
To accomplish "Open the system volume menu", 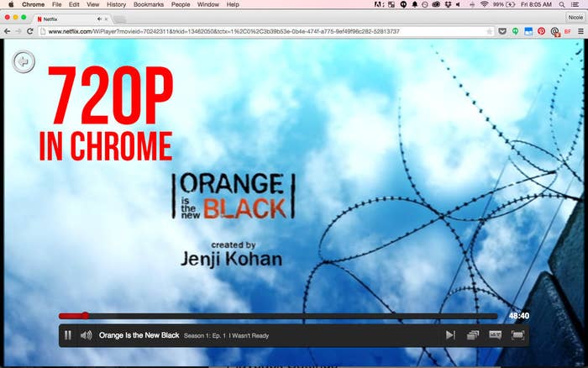I will coord(458,4).
